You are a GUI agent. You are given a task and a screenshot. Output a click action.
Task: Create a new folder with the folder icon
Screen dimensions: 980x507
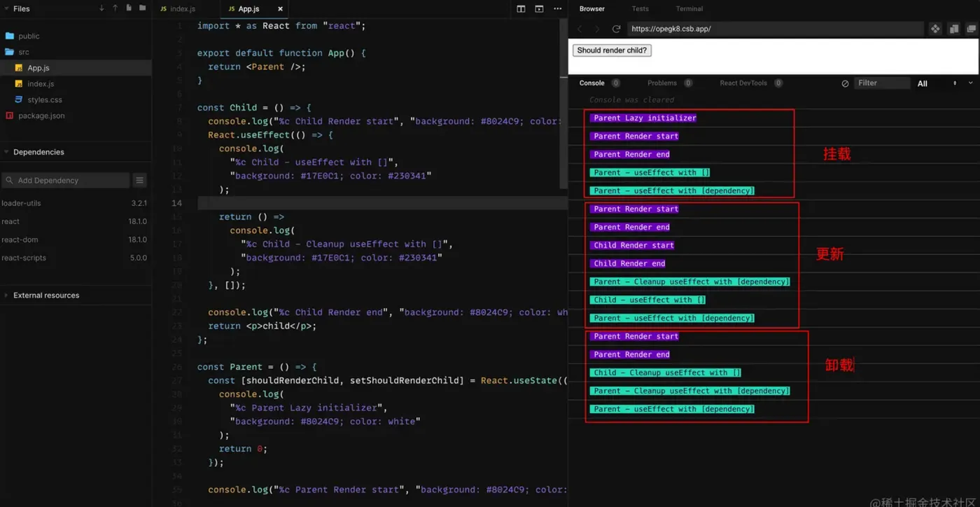[143, 8]
